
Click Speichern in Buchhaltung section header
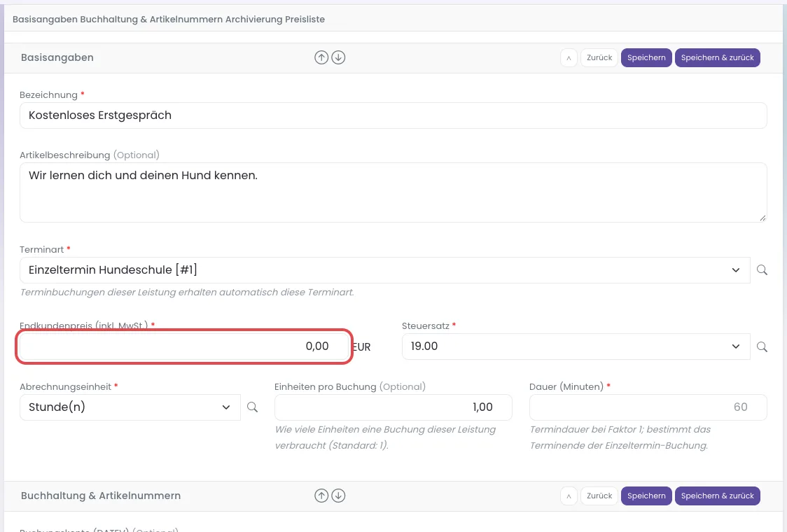646,496
